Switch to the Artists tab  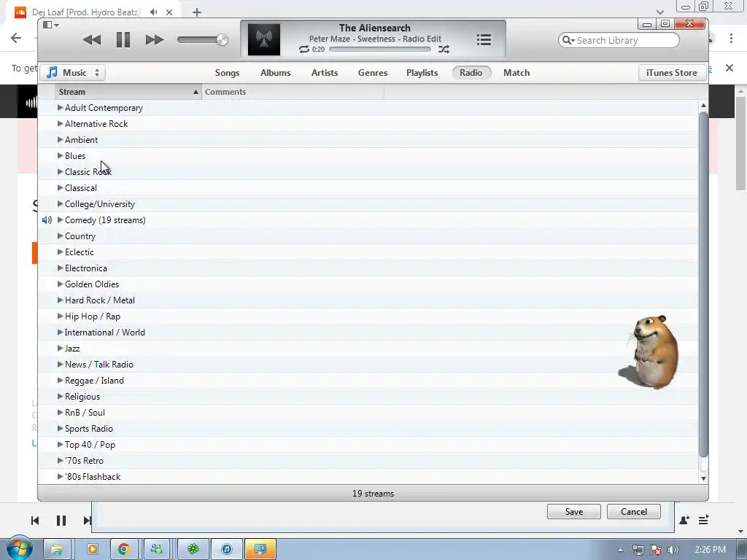[325, 73]
